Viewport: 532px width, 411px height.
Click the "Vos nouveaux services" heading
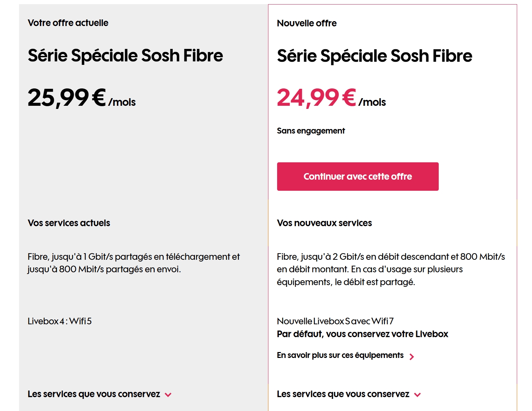point(324,223)
